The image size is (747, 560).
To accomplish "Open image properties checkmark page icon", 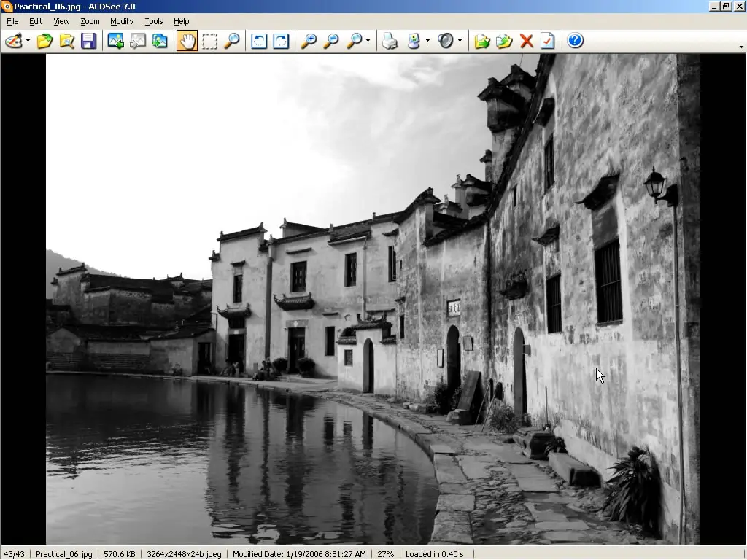I will (548, 41).
